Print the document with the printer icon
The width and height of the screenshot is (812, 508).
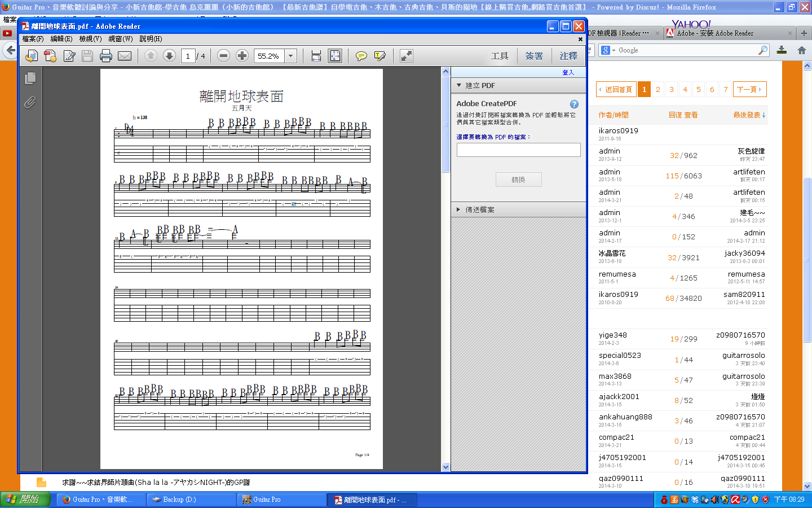(106, 56)
